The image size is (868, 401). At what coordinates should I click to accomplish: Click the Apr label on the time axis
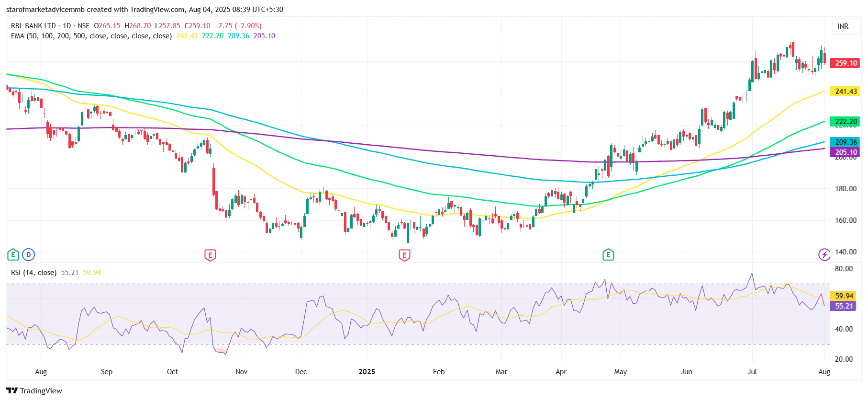coord(561,372)
